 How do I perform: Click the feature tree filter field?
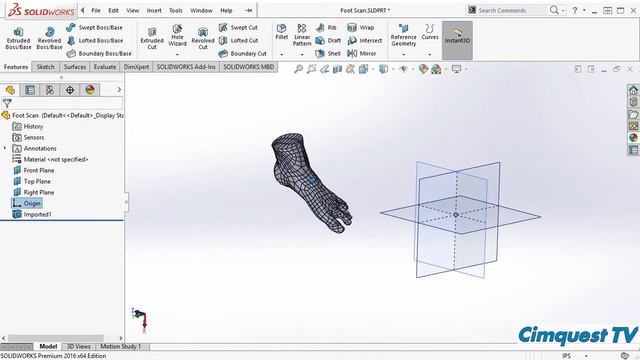pyautogui.click(x=67, y=103)
